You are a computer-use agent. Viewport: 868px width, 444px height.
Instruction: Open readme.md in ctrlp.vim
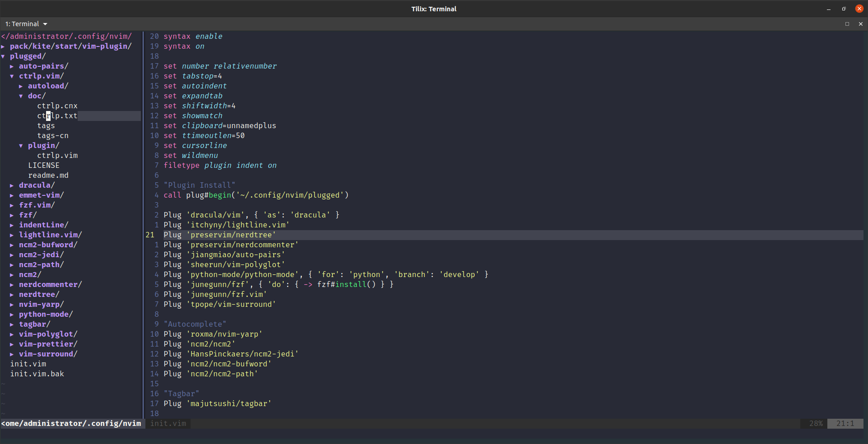[x=48, y=176]
